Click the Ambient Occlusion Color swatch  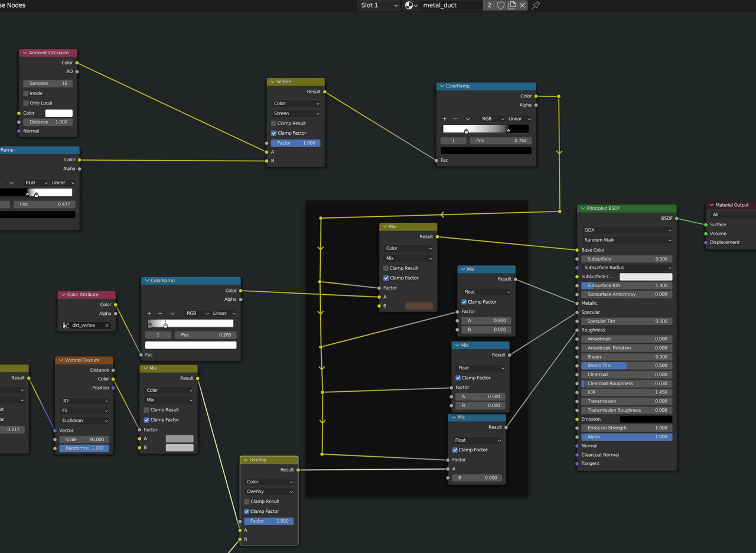coord(59,113)
